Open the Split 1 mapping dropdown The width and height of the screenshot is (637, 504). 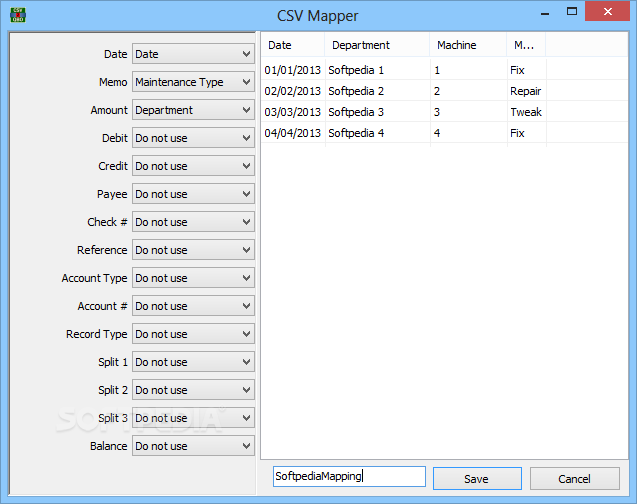tap(193, 362)
